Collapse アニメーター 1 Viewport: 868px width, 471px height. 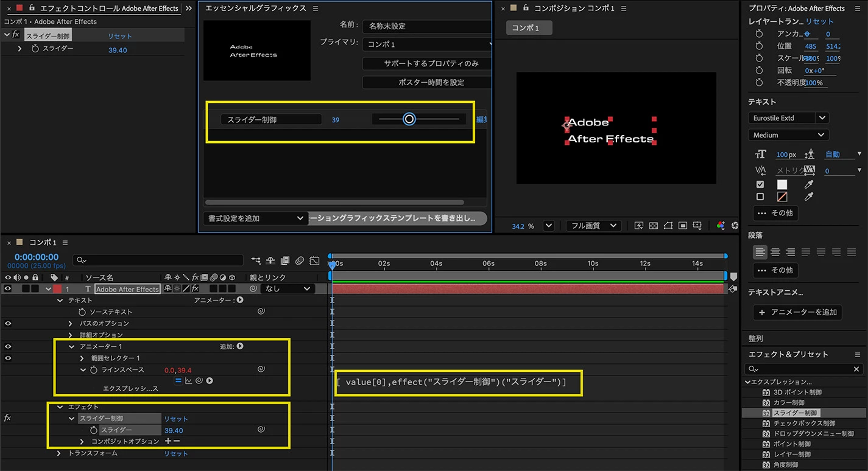[x=72, y=346]
